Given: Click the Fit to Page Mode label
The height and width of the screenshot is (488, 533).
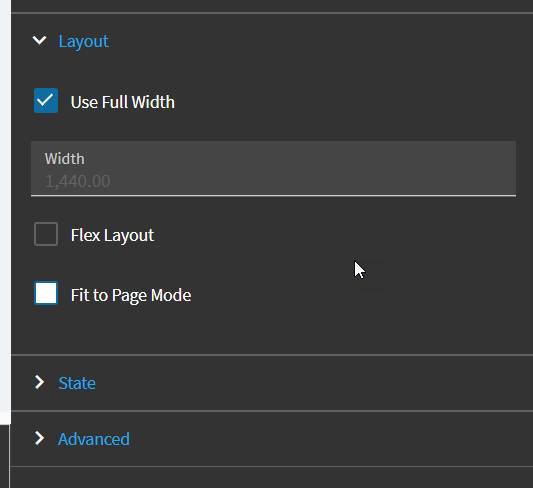Looking at the screenshot, I should pos(131,295).
